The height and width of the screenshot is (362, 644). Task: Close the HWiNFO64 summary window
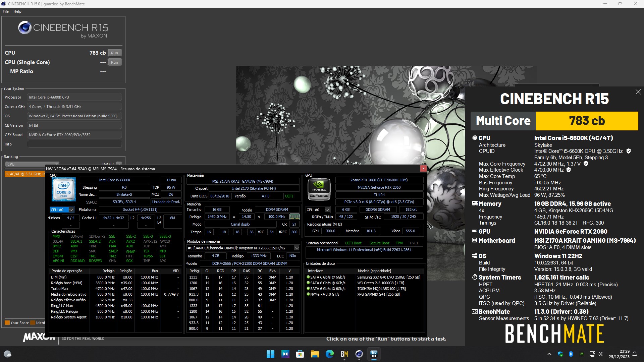(423, 169)
